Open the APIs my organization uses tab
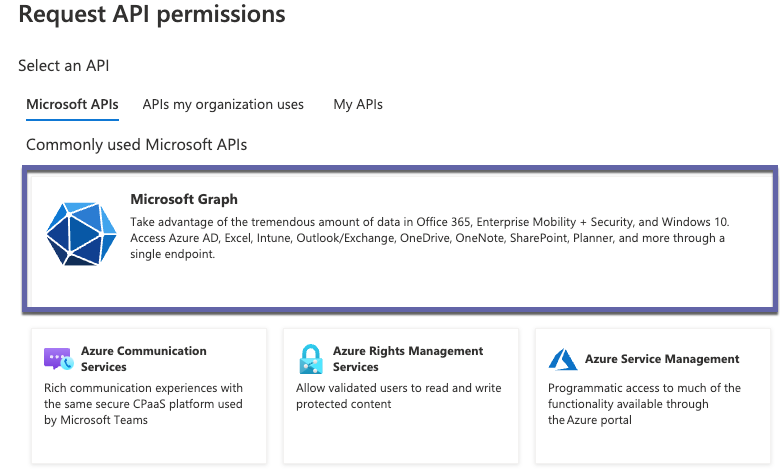 pos(223,104)
